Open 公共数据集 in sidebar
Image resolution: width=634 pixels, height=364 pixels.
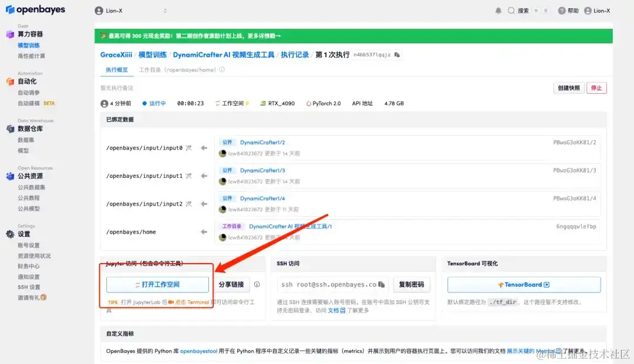coord(31,187)
